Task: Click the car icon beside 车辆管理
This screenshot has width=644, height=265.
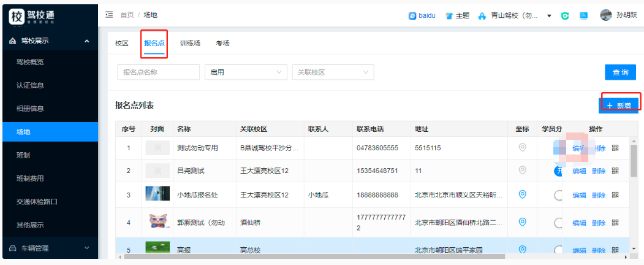Action: click(x=12, y=248)
